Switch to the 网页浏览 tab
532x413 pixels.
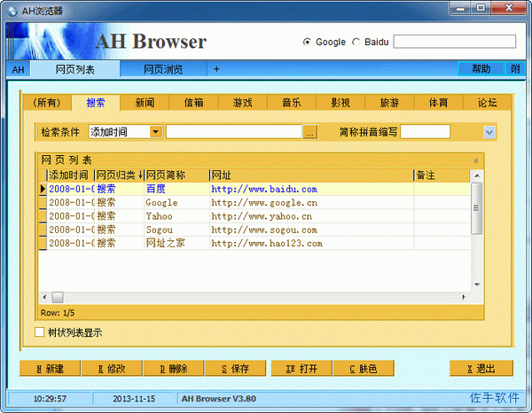[163, 69]
